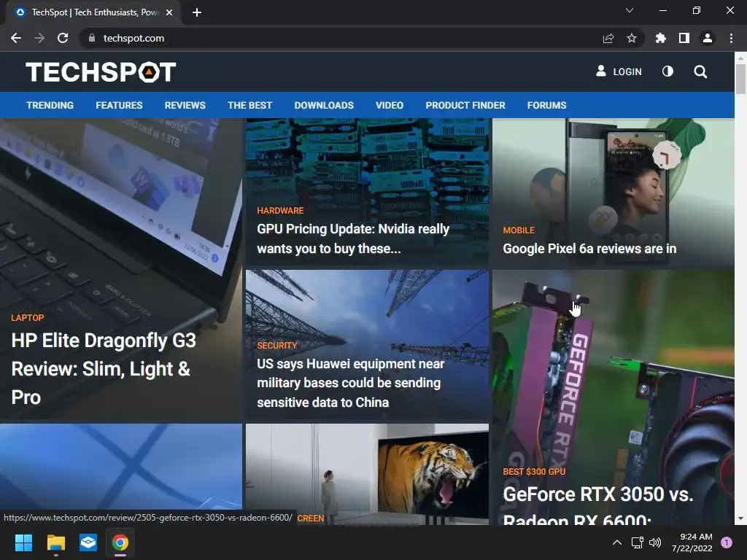This screenshot has width=747, height=560.
Task: Reload the page with refresh icon
Action: click(63, 38)
